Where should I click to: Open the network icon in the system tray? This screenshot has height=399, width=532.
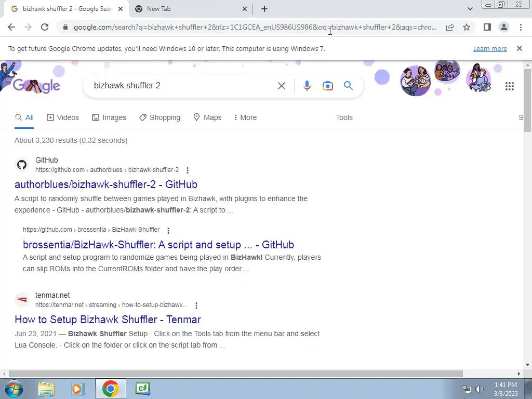(x=467, y=389)
